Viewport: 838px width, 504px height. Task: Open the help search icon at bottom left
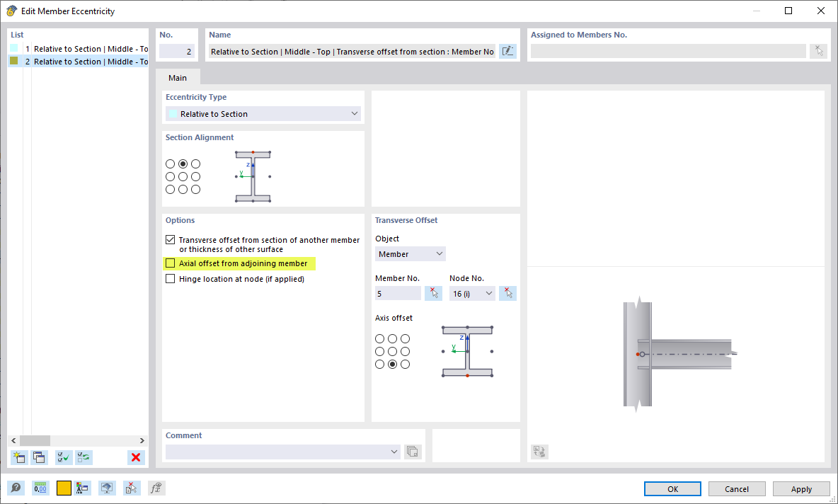pos(16,488)
